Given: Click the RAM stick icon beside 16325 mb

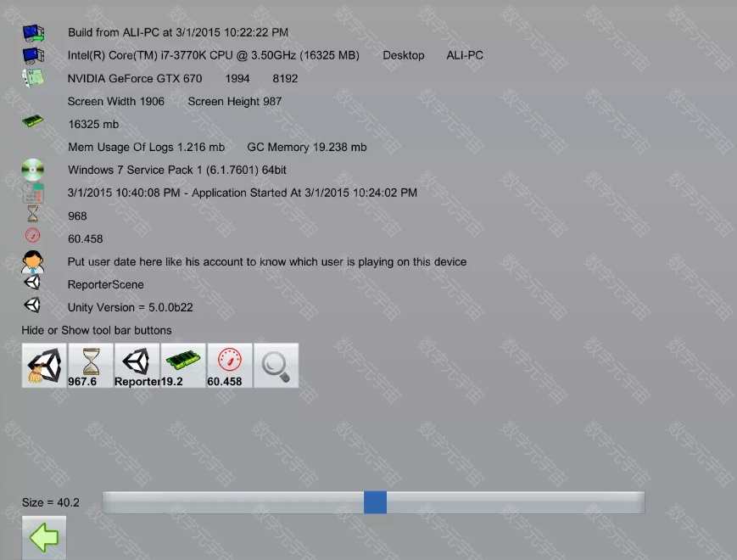Looking at the screenshot, I should click(33, 121).
